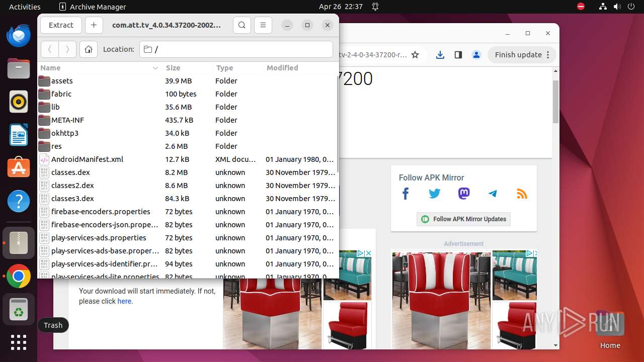Image resolution: width=644 pixels, height=362 pixels.
Task: Click the 435.7 kB size cell
Action: (179, 120)
